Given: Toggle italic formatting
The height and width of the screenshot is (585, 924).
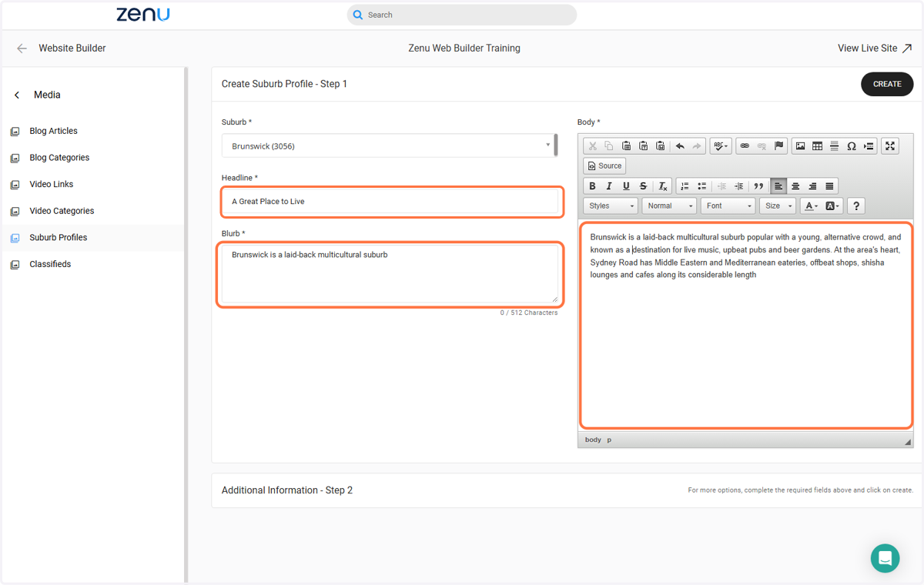Looking at the screenshot, I should [x=609, y=186].
